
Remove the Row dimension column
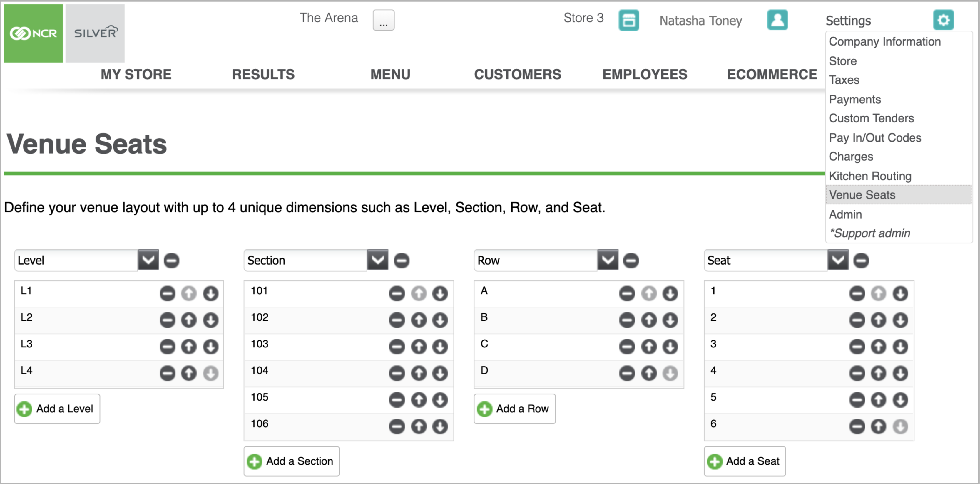click(631, 261)
